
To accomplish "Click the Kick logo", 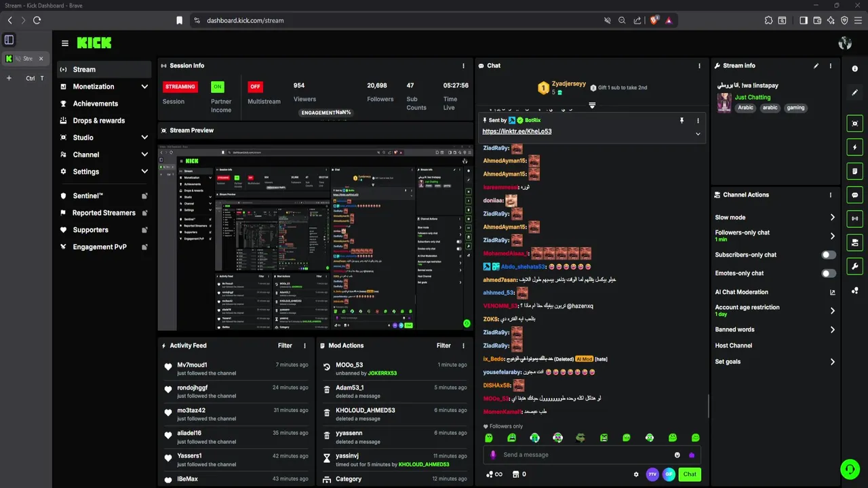I will [94, 43].
